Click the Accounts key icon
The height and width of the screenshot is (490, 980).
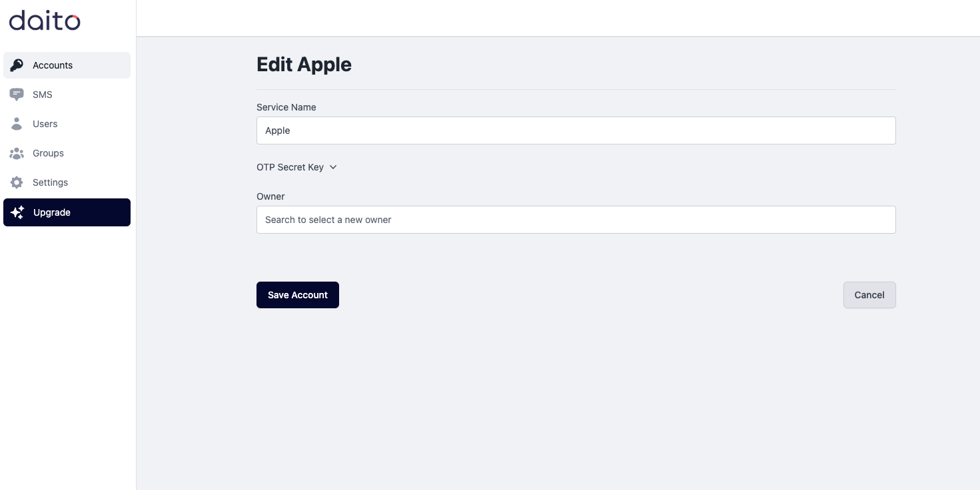click(x=17, y=65)
